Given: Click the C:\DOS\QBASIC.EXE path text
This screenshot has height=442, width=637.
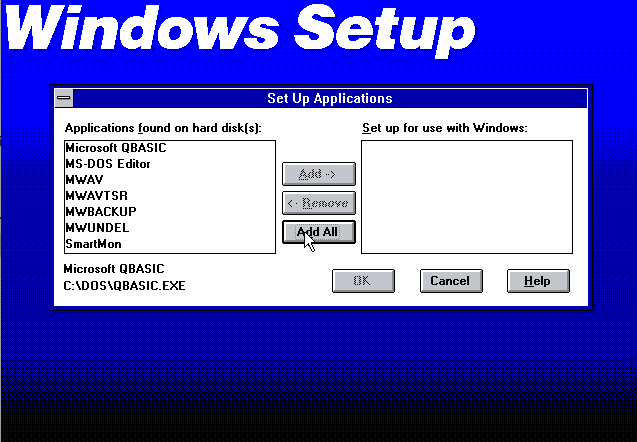Looking at the screenshot, I should 124,286.
